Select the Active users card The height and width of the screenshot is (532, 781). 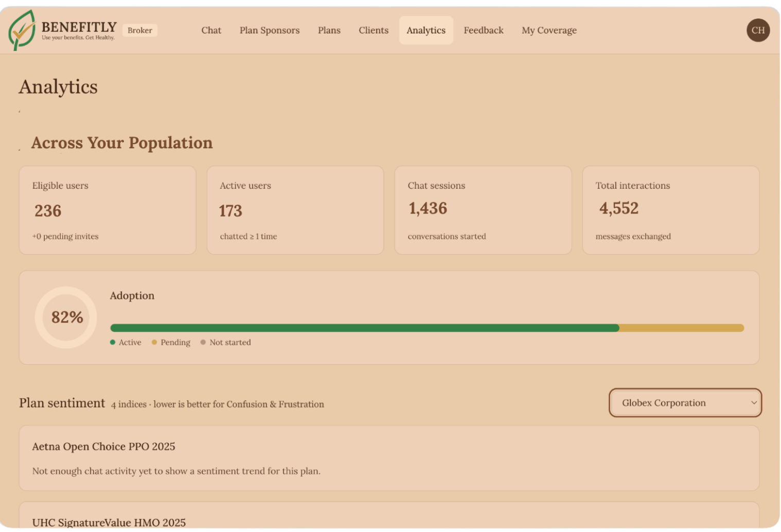pos(295,210)
